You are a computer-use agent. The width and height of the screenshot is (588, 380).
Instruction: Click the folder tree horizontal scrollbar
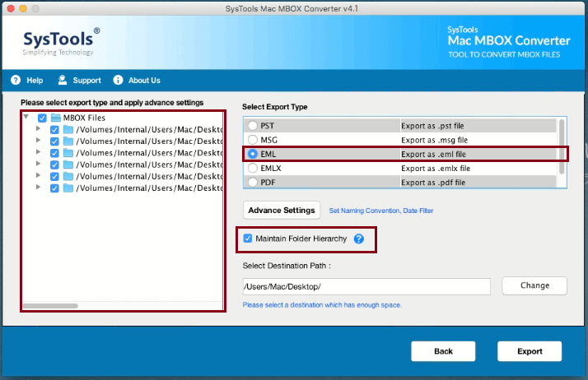(50, 306)
